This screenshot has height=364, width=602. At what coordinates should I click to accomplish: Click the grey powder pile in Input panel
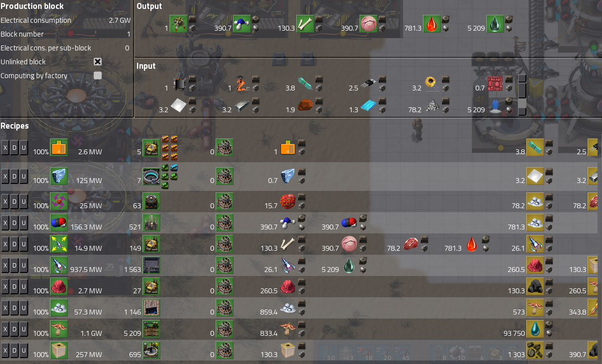coord(432,105)
